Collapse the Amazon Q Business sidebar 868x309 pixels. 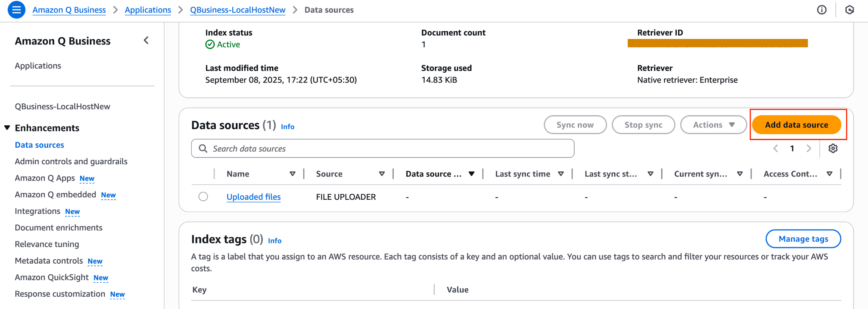tap(146, 41)
